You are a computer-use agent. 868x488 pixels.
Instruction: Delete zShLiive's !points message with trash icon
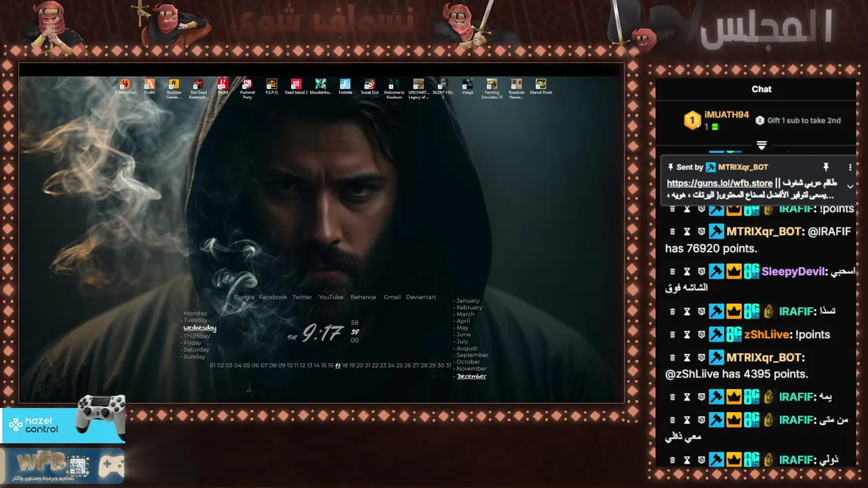pos(672,335)
